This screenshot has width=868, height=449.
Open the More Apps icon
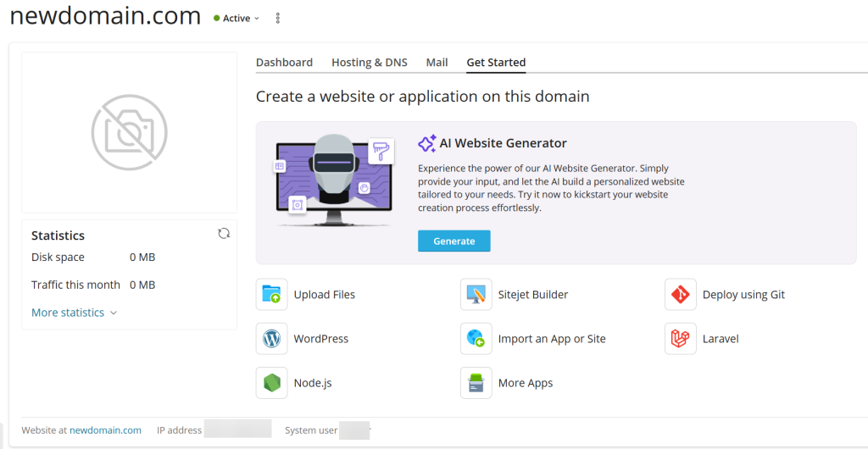tap(476, 383)
